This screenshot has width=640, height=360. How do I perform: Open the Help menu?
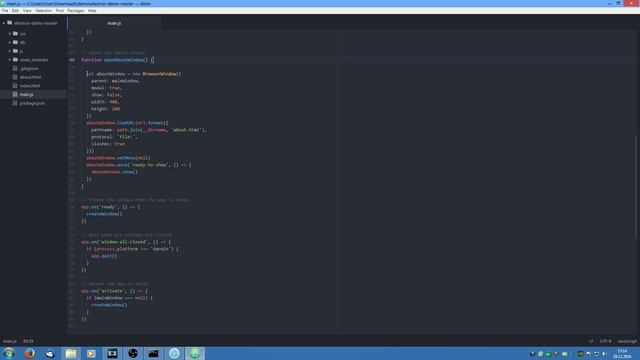[x=92, y=11]
